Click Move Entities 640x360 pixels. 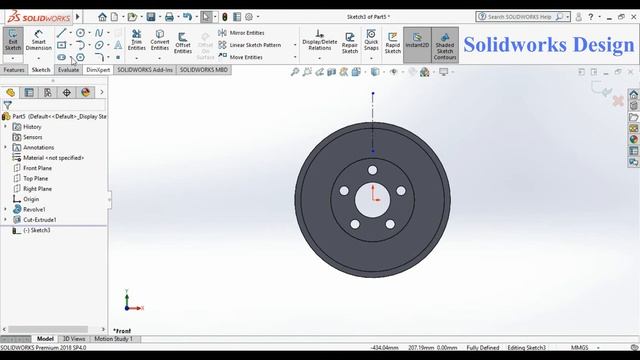[240, 57]
